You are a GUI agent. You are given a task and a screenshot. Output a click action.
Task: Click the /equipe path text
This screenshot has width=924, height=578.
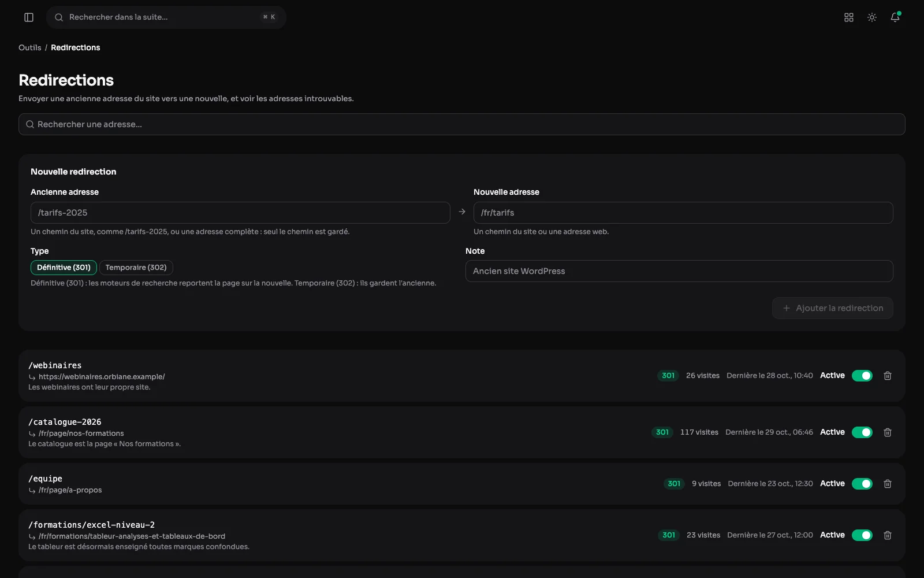45,479
